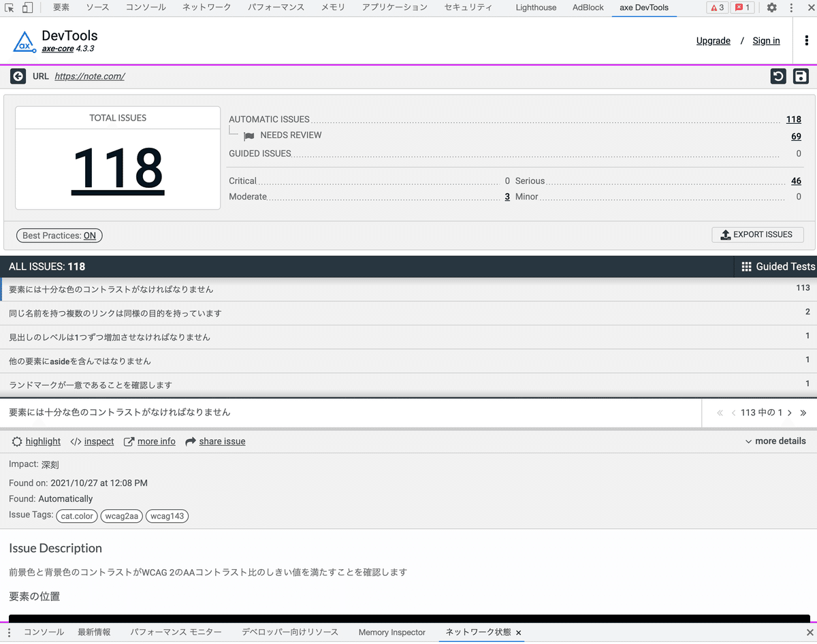This screenshot has width=817, height=644.
Task: Rerun the scan using the reload icon
Action: (x=778, y=76)
